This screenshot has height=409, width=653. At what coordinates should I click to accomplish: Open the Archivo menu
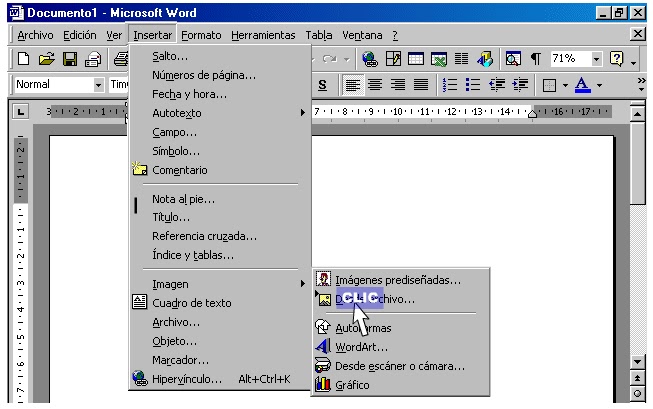point(35,35)
